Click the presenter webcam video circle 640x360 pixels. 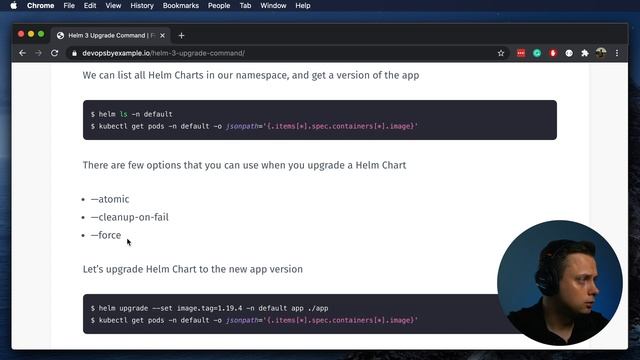tap(560, 283)
